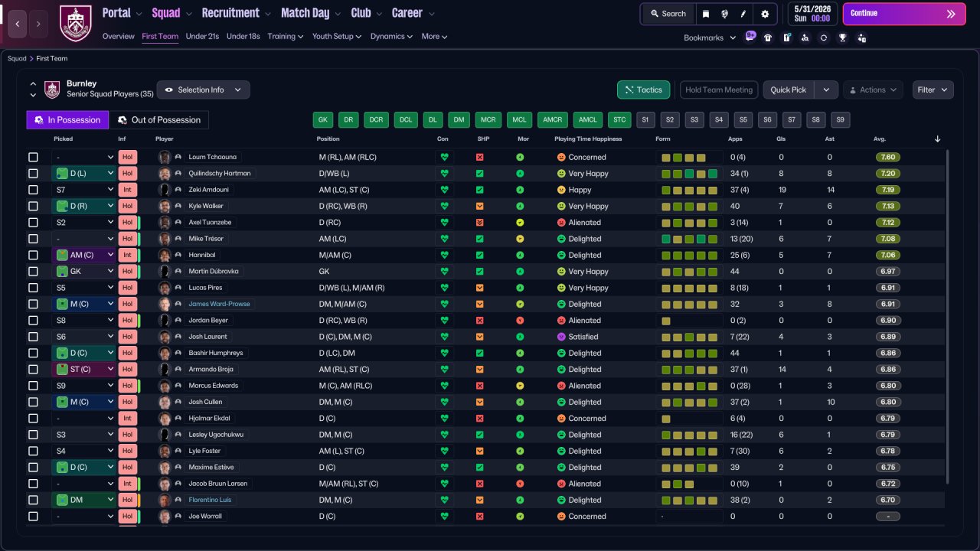Open the ST (C) picked dropdown for Armando Broja
This screenshot has width=980, height=551.
click(83, 370)
